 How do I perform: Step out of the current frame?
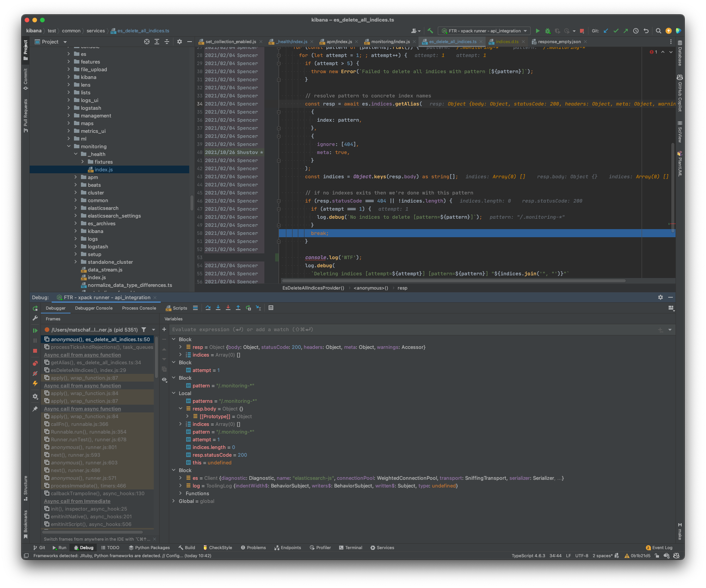[x=238, y=308]
